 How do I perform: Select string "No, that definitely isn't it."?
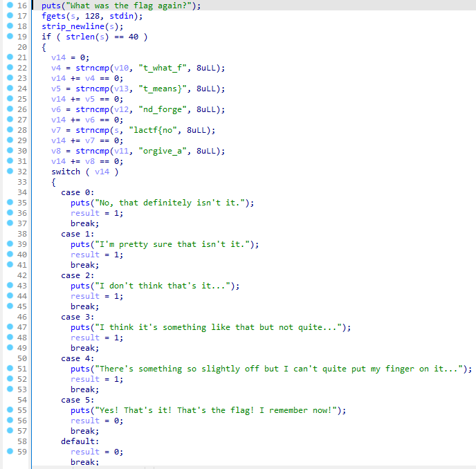170,203
